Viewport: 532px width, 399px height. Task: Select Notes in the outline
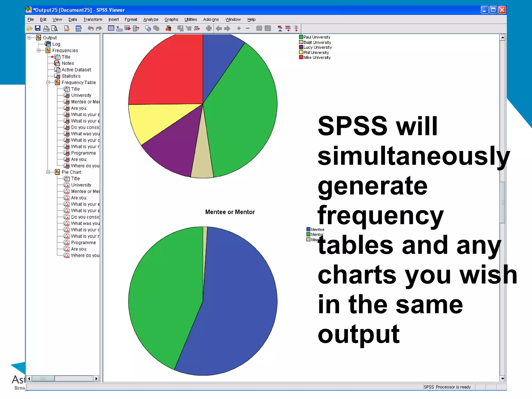coord(68,63)
